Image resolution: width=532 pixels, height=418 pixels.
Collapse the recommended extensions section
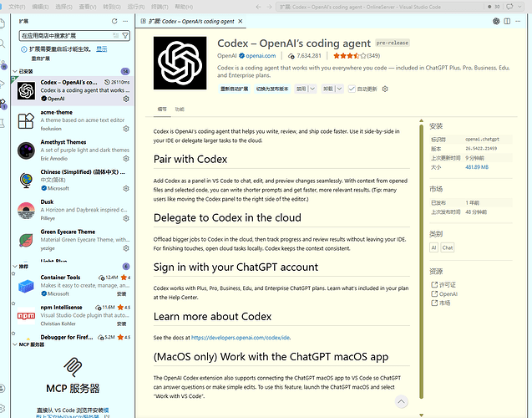15,267
